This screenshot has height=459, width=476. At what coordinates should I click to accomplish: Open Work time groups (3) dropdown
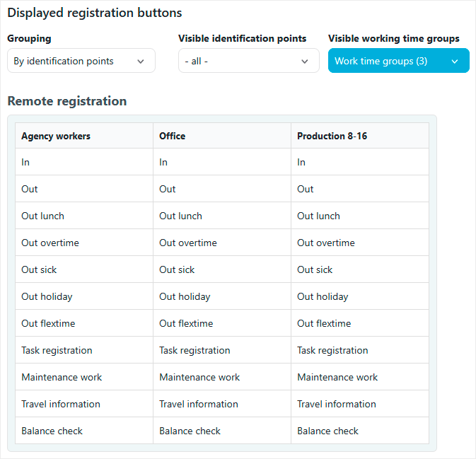click(398, 61)
